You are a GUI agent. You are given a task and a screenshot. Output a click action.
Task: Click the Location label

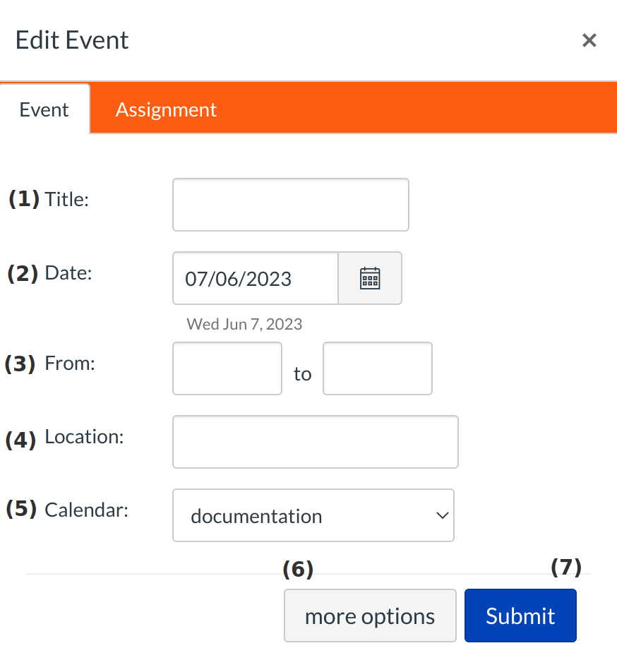click(84, 437)
